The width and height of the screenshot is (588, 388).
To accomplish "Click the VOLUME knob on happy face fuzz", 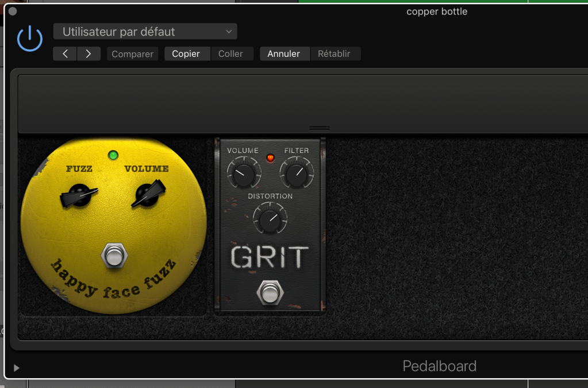I will [x=148, y=195].
